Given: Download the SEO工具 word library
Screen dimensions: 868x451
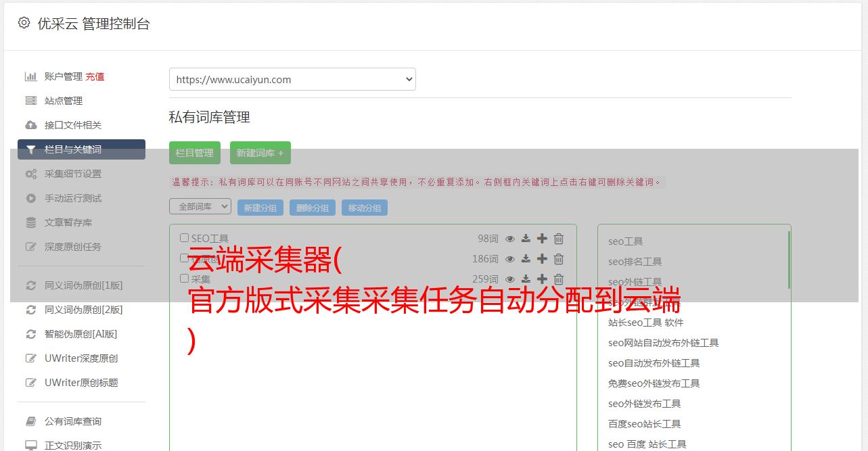Looking at the screenshot, I should tap(526, 239).
